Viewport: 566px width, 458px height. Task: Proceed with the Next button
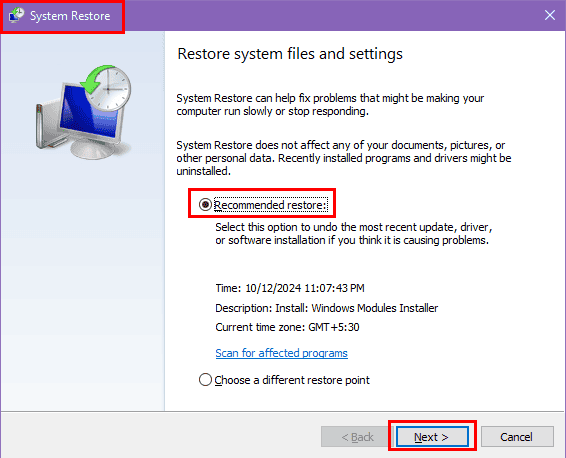tap(432, 437)
